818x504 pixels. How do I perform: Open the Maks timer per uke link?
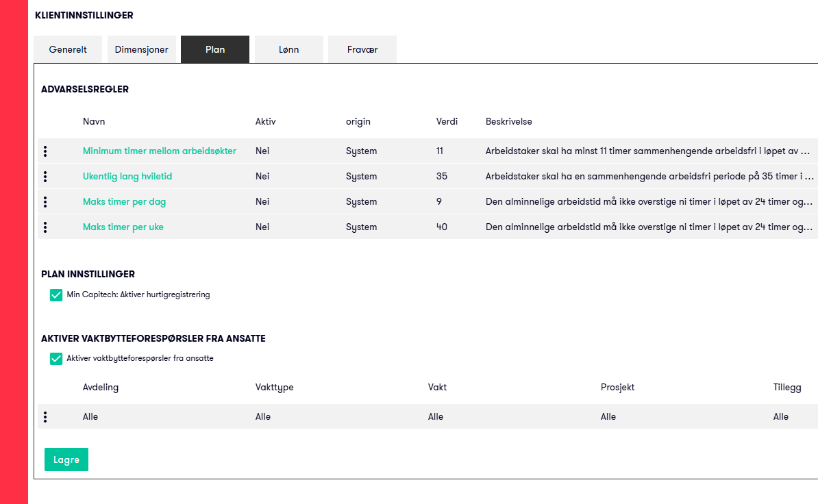pyautogui.click(x=123, y=227)
